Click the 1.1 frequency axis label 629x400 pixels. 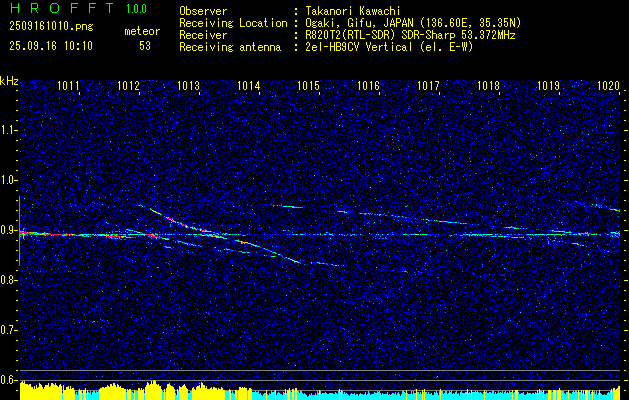pyautogui.click(x=7, y=130)
